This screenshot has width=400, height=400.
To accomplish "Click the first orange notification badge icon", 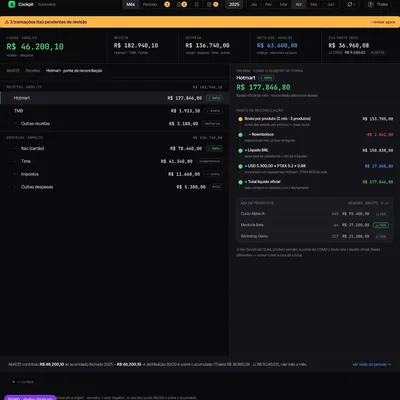I will pos(167,4).
